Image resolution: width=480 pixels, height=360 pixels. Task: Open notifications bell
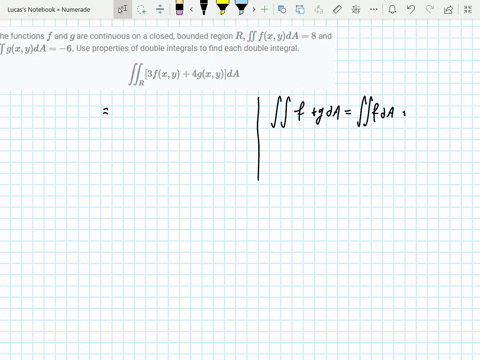392,9
